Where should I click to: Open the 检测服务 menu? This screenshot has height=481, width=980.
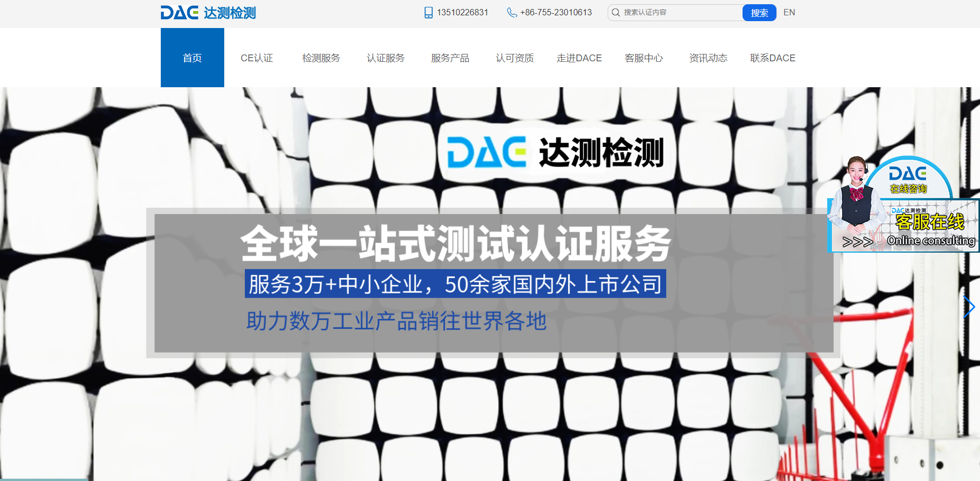pos(321,58)
